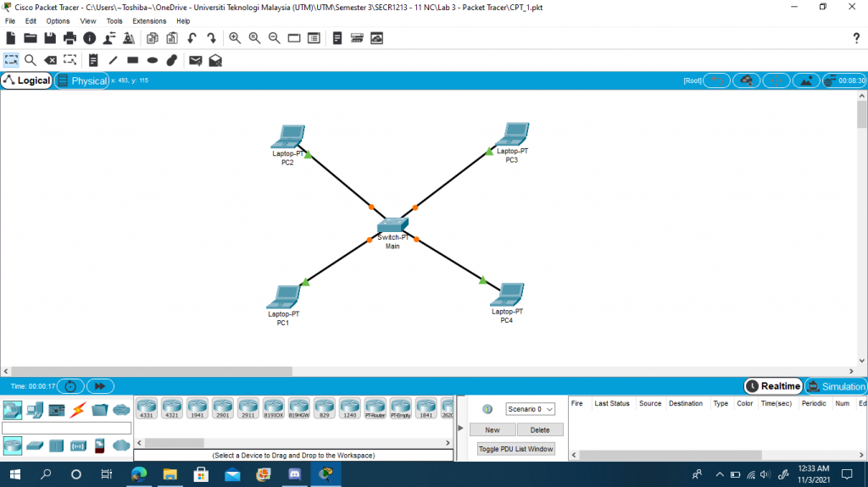Open the Extensions menu
Screen dimensions: 868x487
coord(149,21)
